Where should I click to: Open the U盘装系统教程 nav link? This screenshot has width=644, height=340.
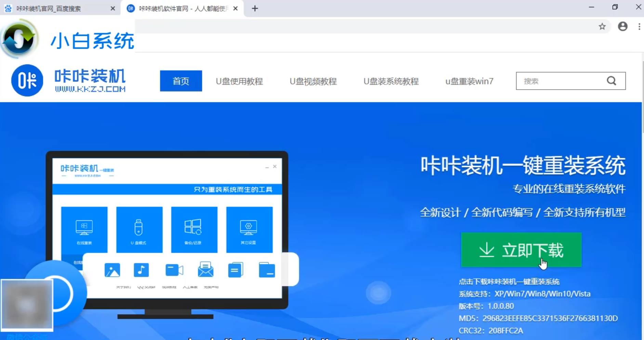point(391,81)
